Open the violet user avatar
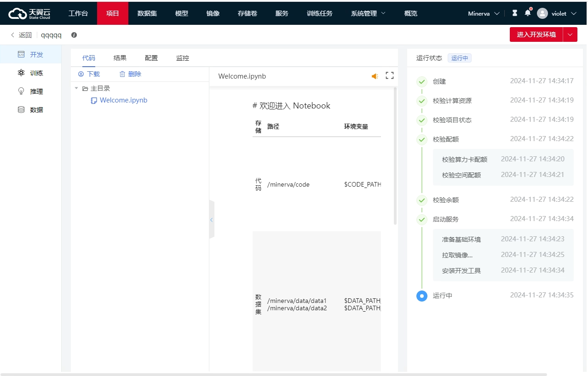The height and width of the screenshot is (376, 588). [542, 13]
